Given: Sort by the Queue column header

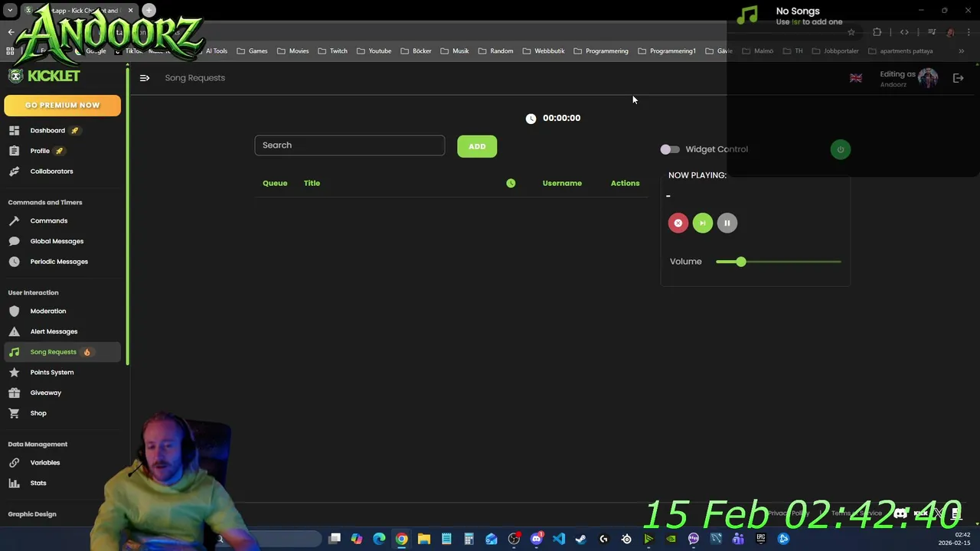Looking at the screenshot, I should 275,183.
